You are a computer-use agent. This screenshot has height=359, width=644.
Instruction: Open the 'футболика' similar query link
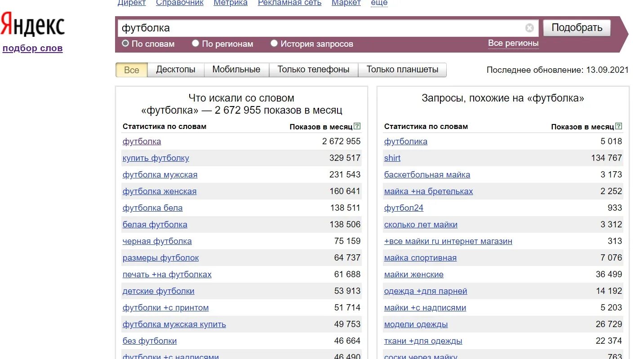tap(406, 142)
